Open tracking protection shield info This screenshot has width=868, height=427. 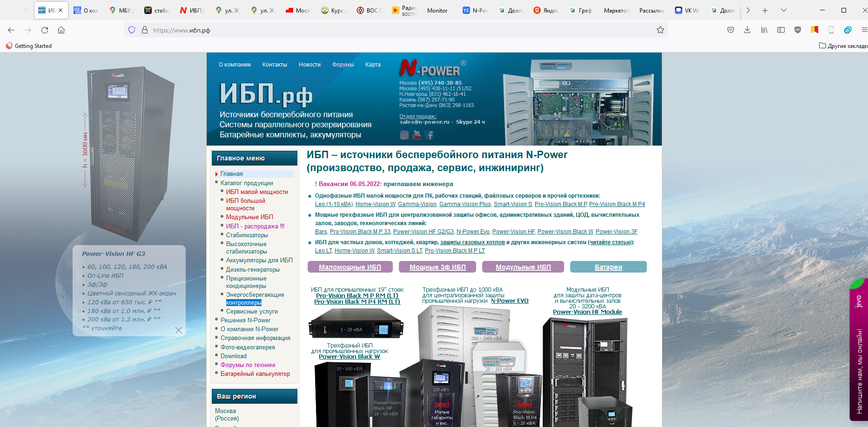[x=132, y=30]
